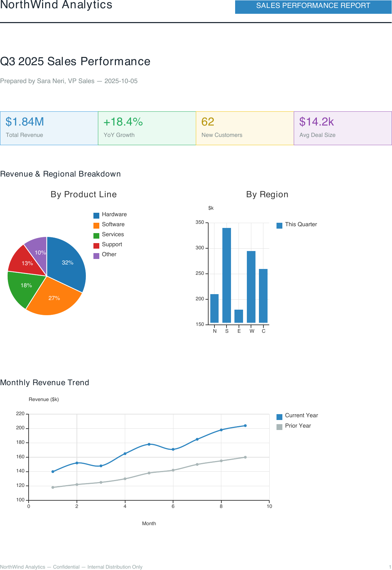
Task: Click the Support legend label
Action: tap(112, 244)
